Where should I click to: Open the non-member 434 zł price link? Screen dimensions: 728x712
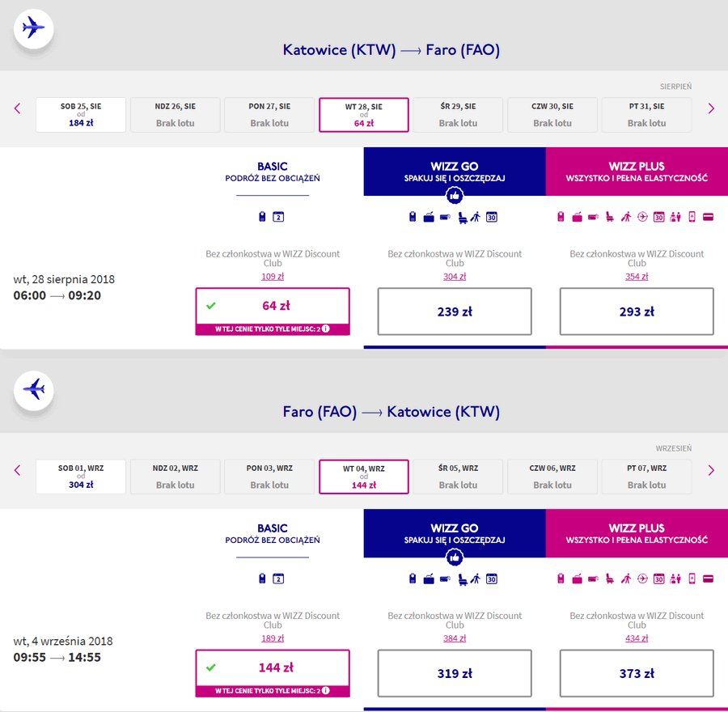[637, 638]
